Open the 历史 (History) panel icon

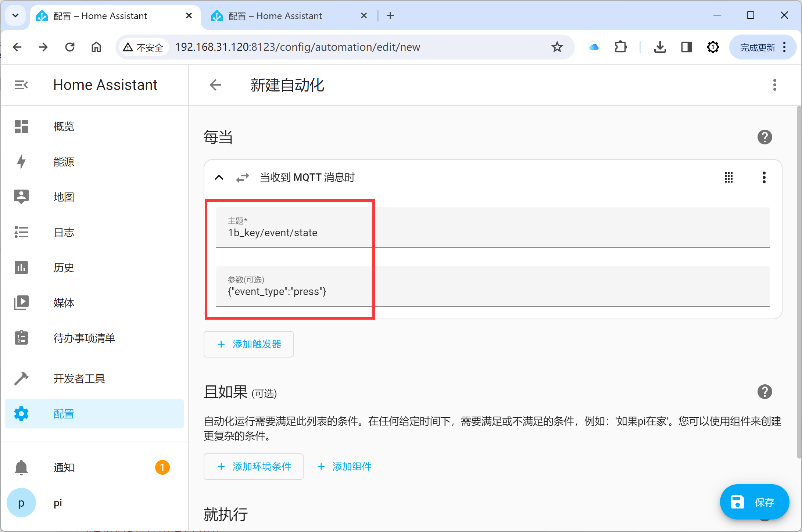tap(21, 267)
